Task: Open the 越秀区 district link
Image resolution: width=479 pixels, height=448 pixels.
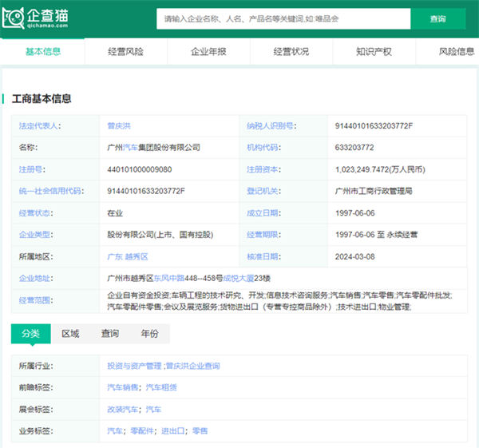Action: click(x=137, y=256)
